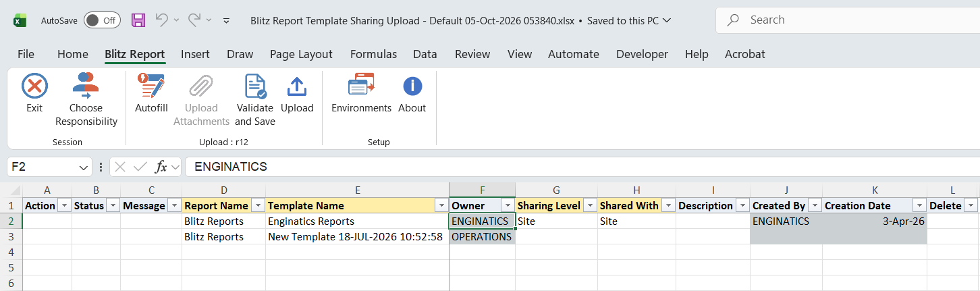Click the Upload Attachments paperclip icon
This screenshot has height=291, width=980.
201,86
